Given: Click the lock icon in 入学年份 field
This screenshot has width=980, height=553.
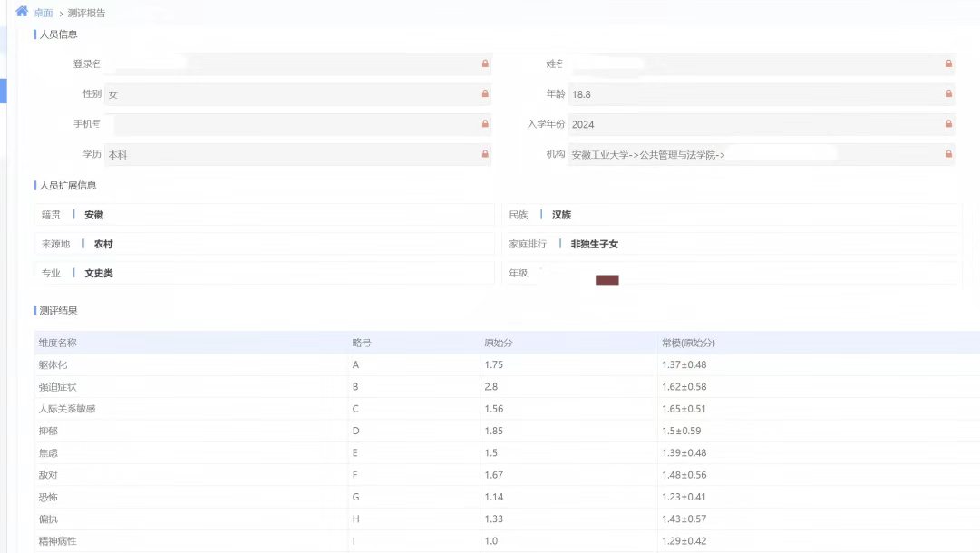Looking at the screenshot, I should (x=948, y=124).
